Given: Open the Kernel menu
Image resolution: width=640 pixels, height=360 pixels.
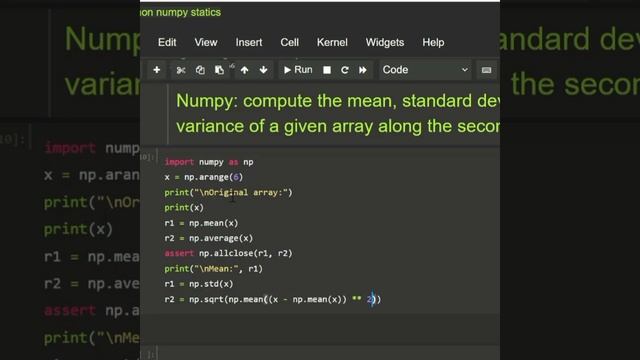Looking at the screenshot, I should pyautogui.click(x=332, y=42).
